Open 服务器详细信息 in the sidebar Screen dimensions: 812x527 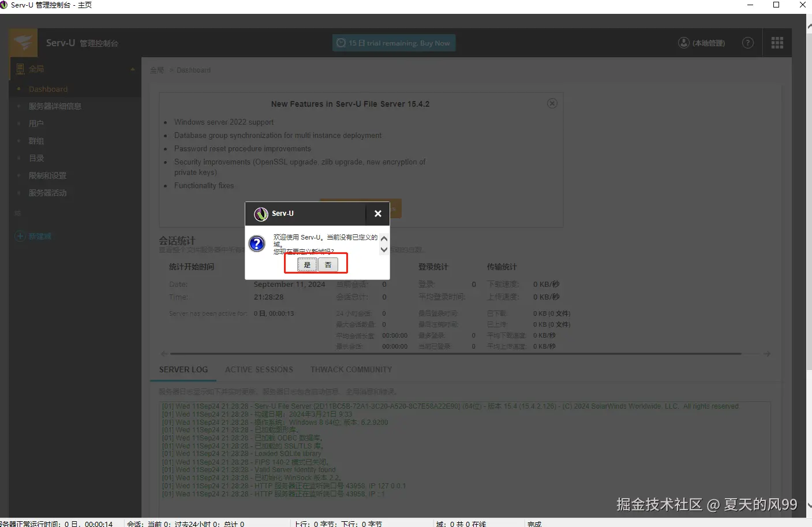55,106
